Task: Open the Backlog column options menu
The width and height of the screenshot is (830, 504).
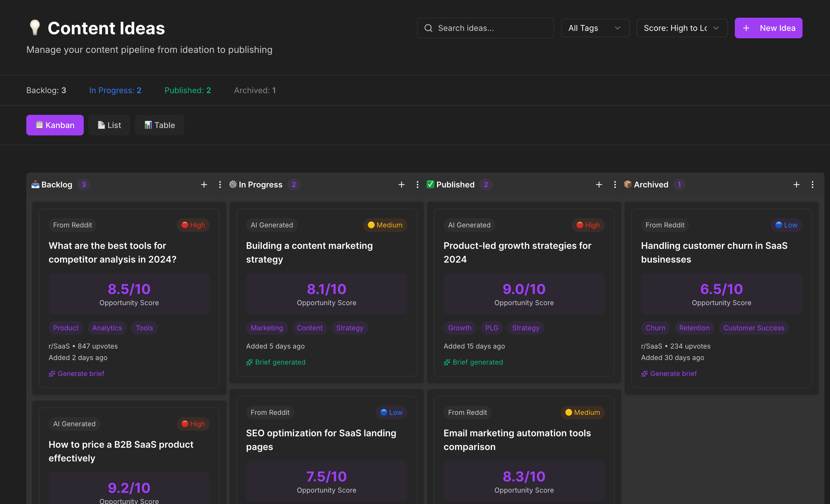Action: pos(220,185)
